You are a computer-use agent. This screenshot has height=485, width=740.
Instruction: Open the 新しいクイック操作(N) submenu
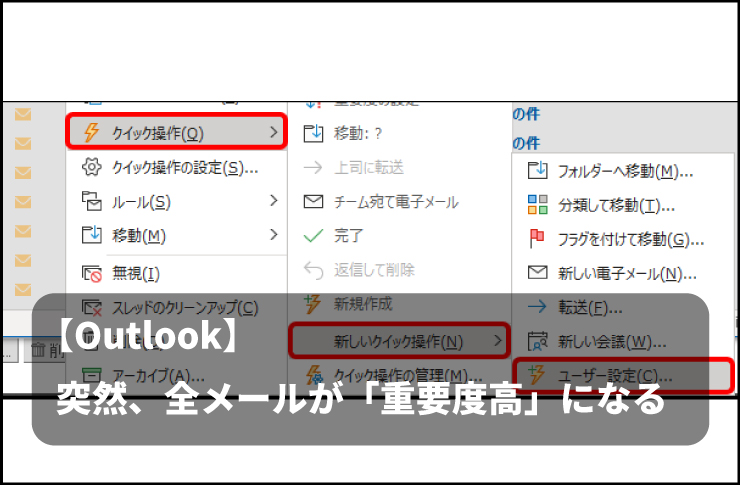399,341
